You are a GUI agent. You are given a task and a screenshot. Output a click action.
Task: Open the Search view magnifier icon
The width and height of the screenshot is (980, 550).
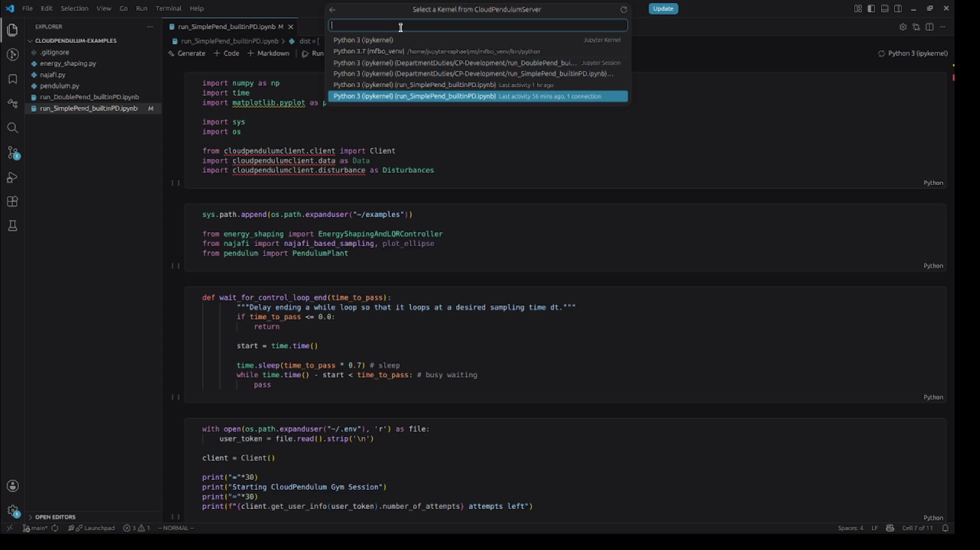13,128
